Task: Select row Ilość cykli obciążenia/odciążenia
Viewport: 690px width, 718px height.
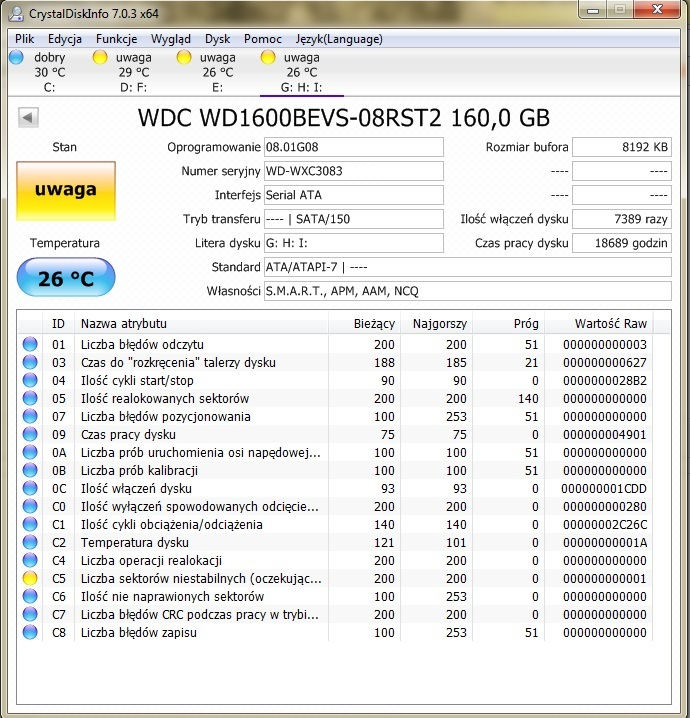Action: (335, 524)
